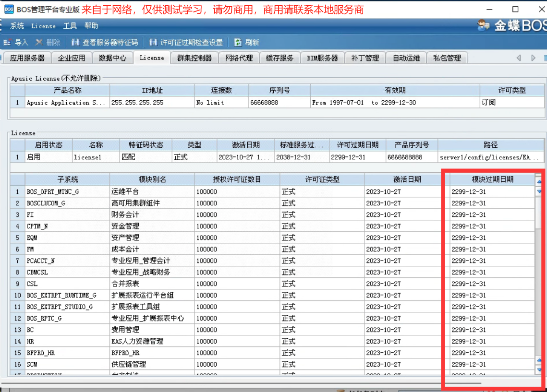Click the 订阅 license type cell
The width and height of the screenshot is (547, 392).
[x=512, y=103]
